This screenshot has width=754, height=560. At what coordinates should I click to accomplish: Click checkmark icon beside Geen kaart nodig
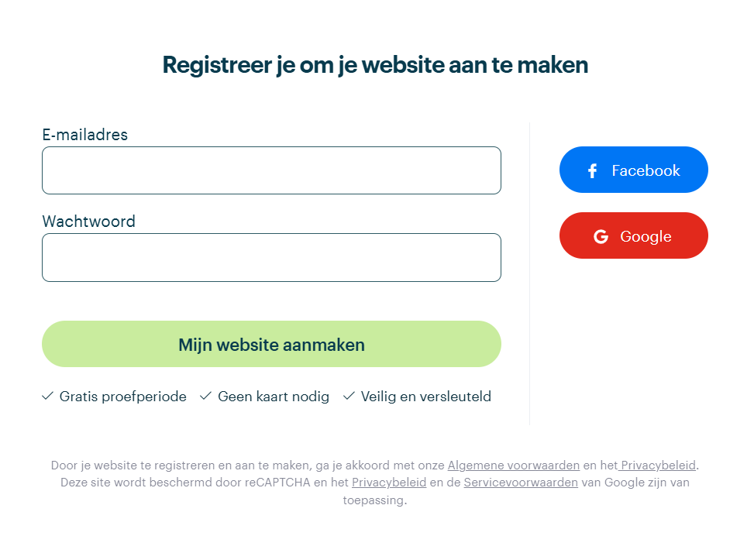[x=205, y=396]
